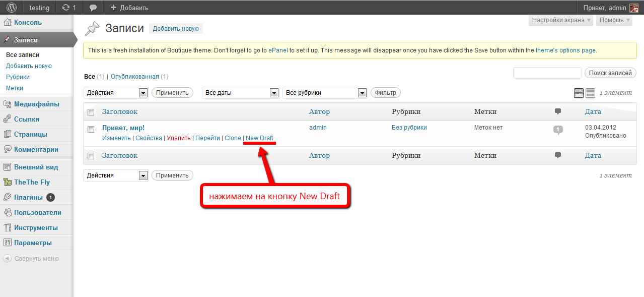Switch to list view mode icon
This screenshot has height=297, width=644.
[579, 93]
